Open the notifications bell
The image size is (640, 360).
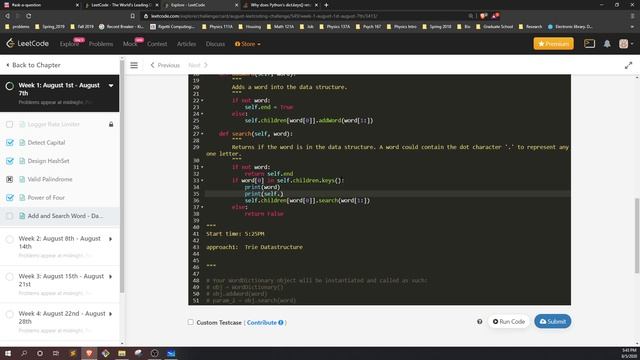607,44
